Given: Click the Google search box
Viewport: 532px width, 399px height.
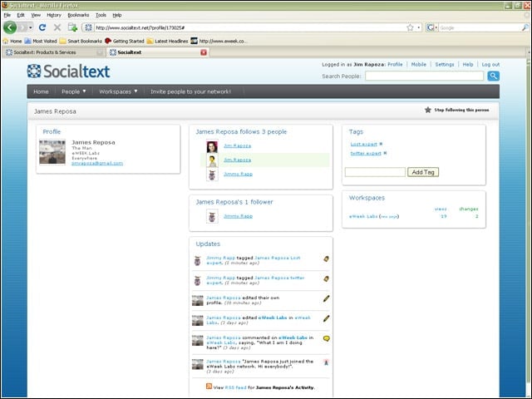Looking at the screenshot, I should click(480, 27).
